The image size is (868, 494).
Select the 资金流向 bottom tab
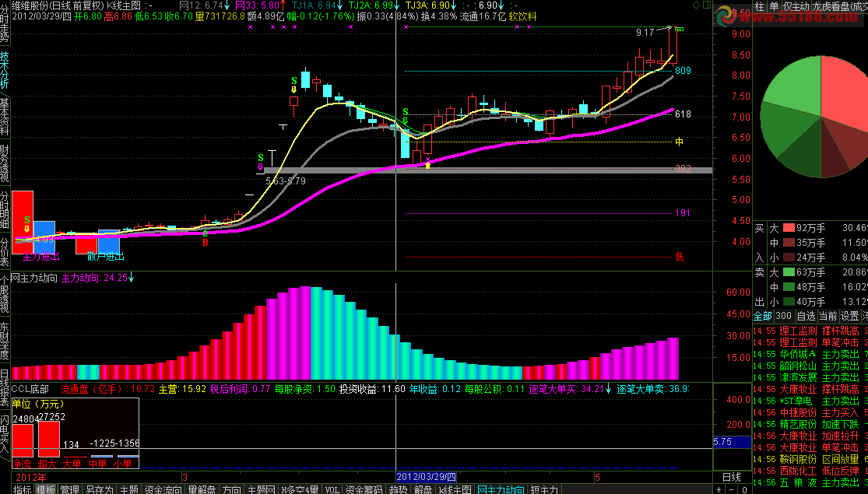[163, 489]
